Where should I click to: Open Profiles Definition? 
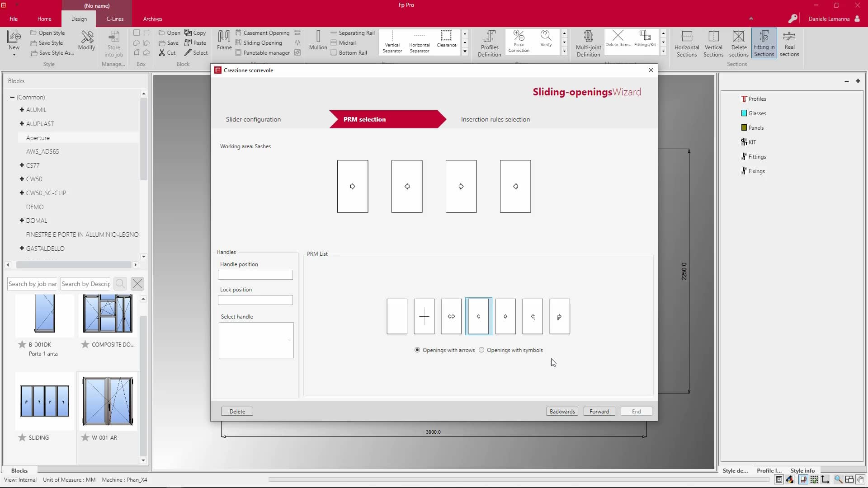point(489,43)
